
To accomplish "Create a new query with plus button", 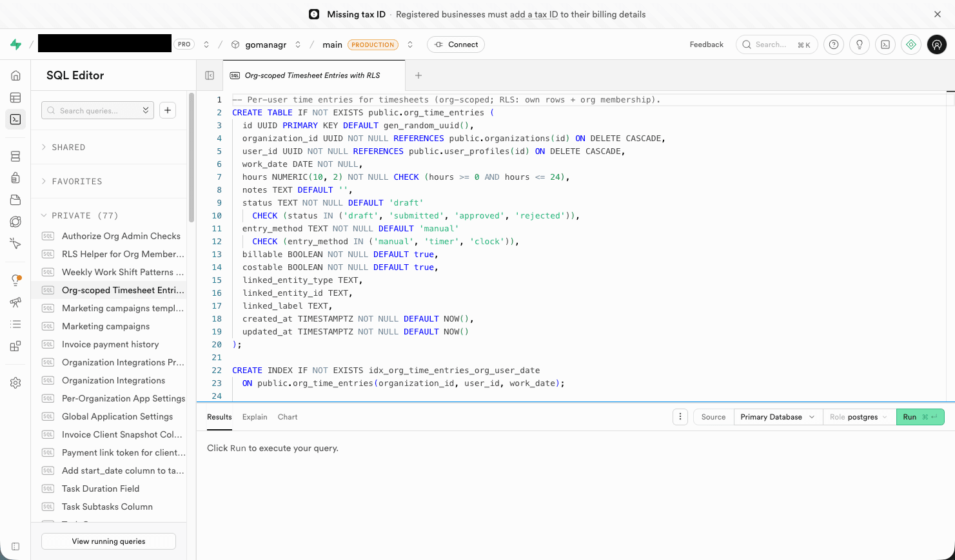I will 168,110.
